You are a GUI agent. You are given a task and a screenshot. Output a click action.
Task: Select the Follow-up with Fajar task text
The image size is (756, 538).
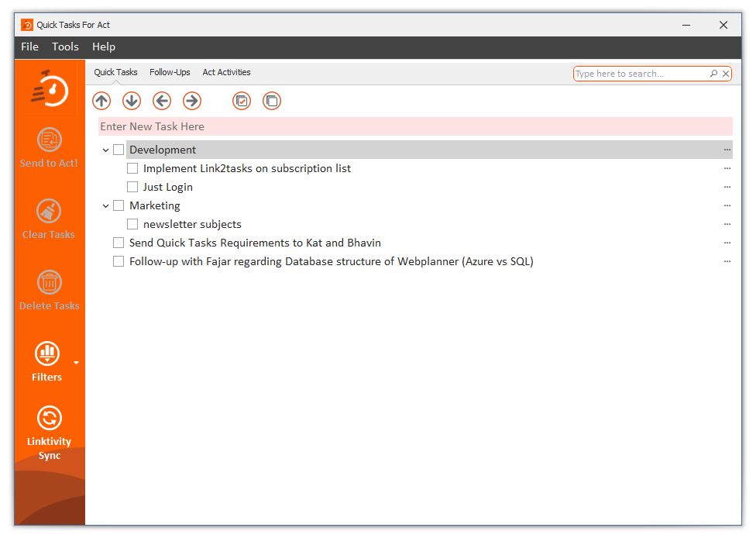332,261
